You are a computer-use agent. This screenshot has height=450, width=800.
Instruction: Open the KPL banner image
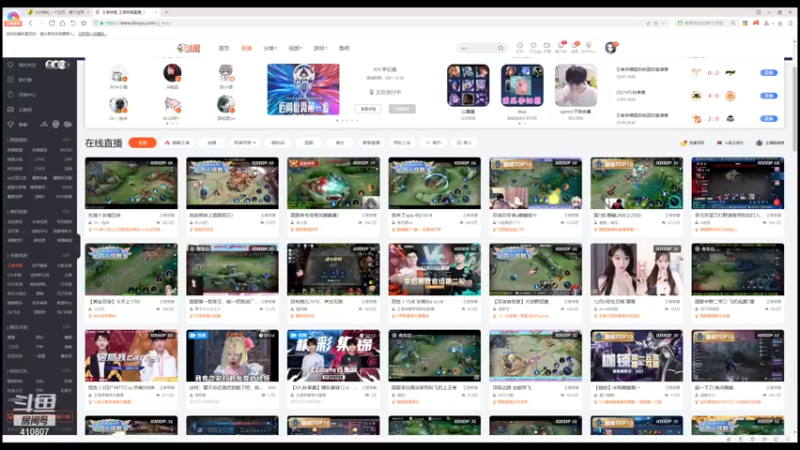tap(303, 89)
